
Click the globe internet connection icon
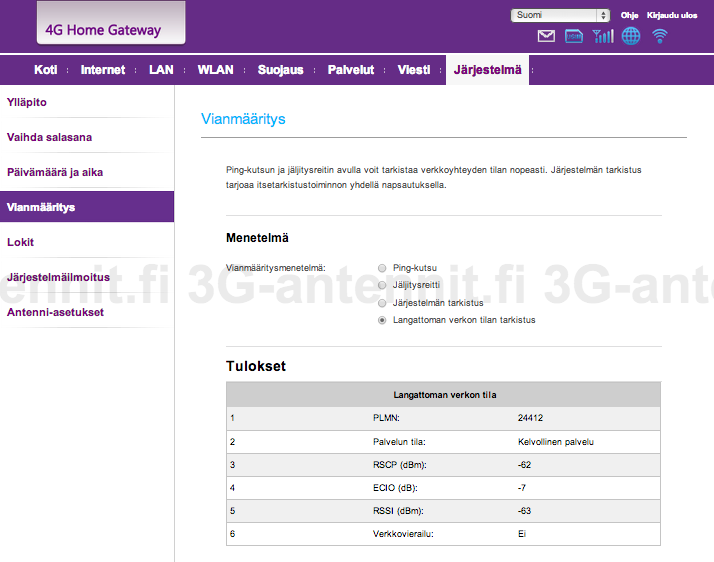pyautogui.click(x=631, y=36)
